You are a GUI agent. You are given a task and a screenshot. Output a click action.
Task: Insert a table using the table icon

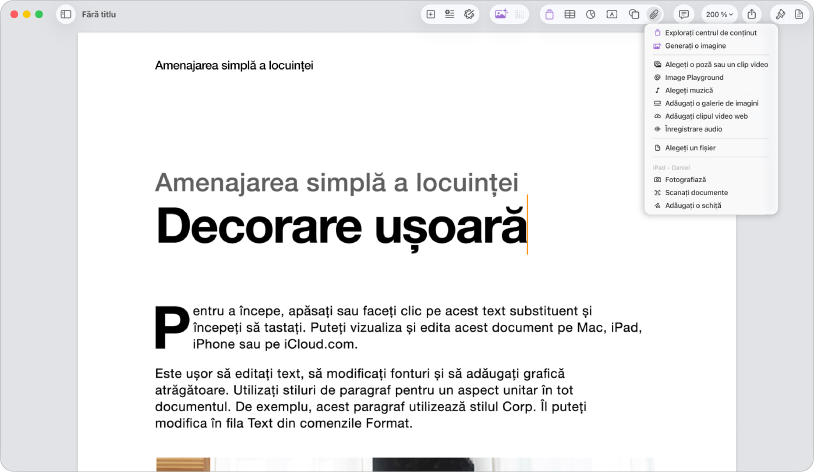570,15
